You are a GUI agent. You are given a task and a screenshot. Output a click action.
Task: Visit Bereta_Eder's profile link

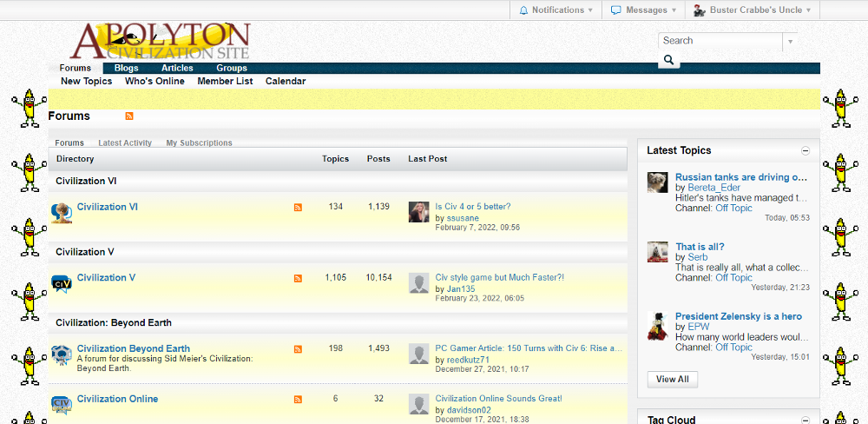click(714, 188)
